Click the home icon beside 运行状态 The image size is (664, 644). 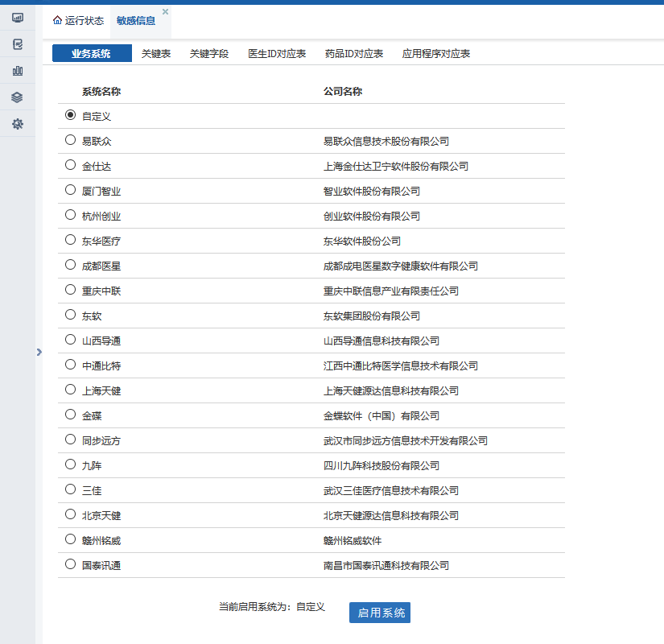pyautogui.click(x=57, y=20)
